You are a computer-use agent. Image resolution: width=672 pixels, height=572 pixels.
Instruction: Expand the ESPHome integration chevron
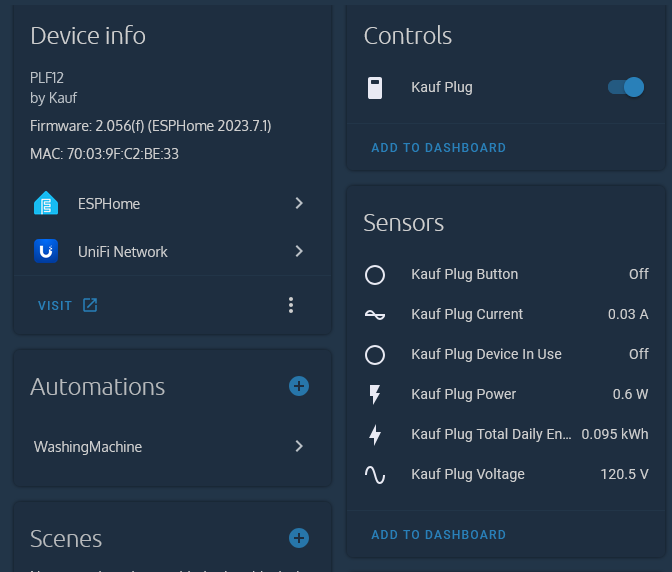click(x=298, y=204)
